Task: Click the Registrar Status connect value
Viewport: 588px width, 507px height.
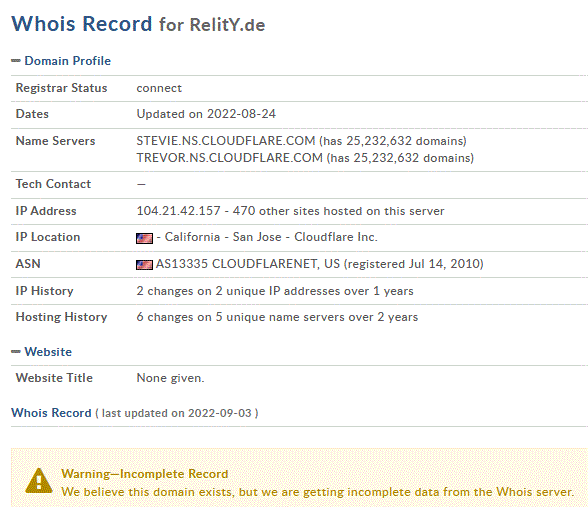Action: coord(159,88)
